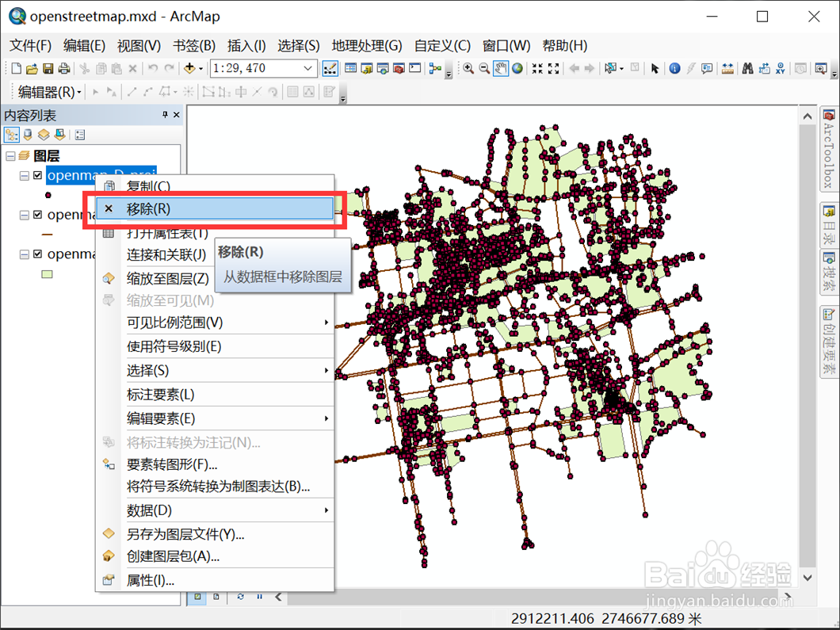Image resolution: width=840 pixels, height=630 pixels.
Task: Open the 帮助(H) menu
Action: click(565, 45)
